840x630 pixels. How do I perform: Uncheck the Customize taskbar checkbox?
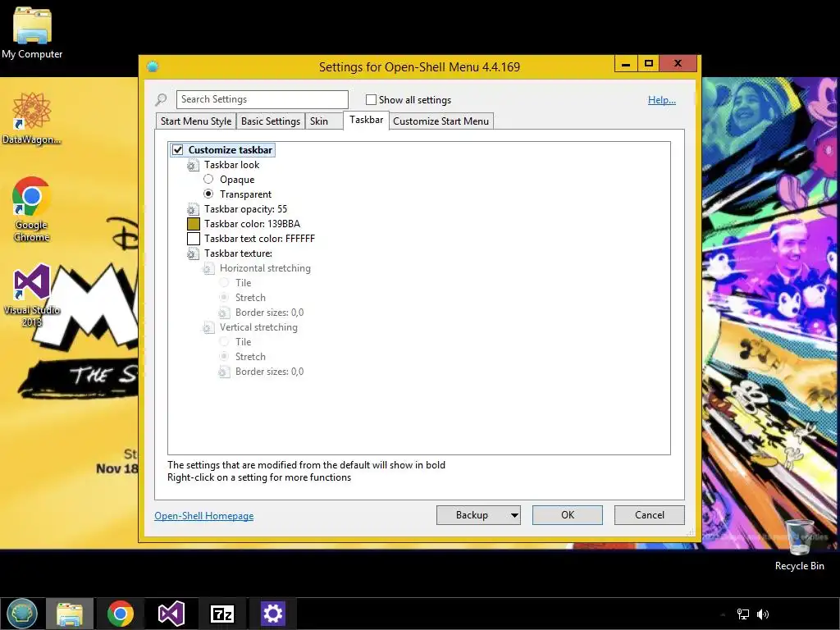(178, 150)
